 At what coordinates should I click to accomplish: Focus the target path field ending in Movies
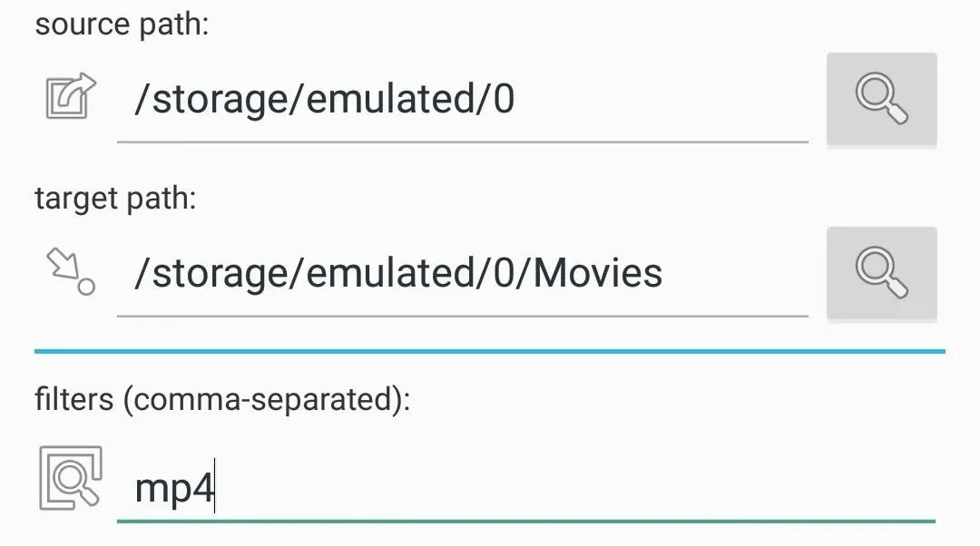coord(463,274)
